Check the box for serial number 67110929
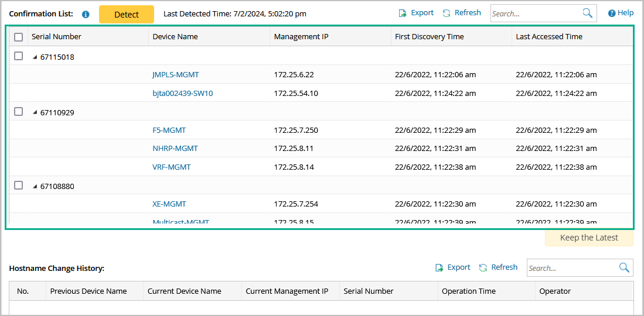This screenshot has height=316, width=644. 19,111
